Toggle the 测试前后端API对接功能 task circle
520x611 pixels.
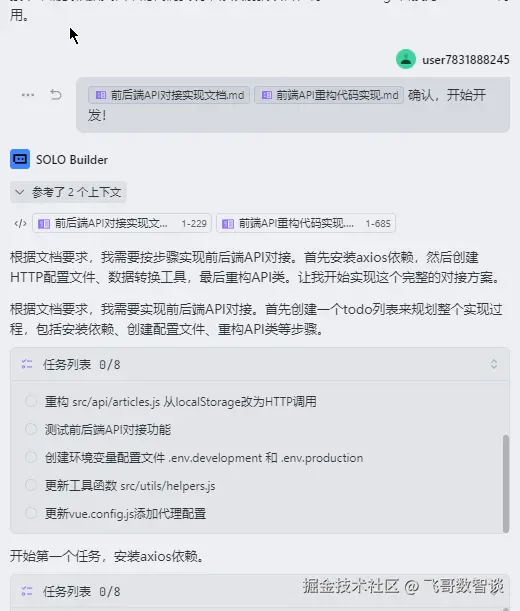tap(31, 429)
